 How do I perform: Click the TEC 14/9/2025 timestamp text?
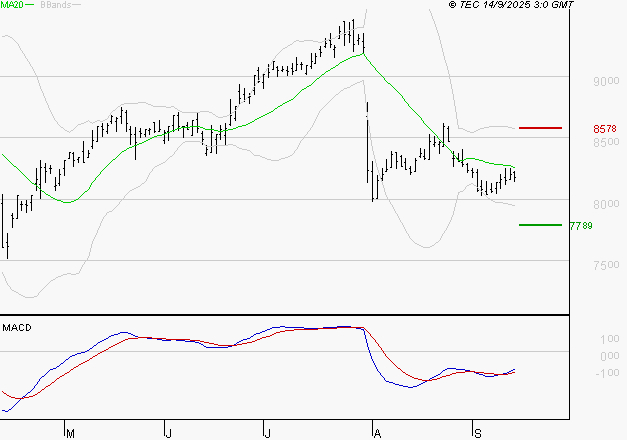click(x=511, y=5)
